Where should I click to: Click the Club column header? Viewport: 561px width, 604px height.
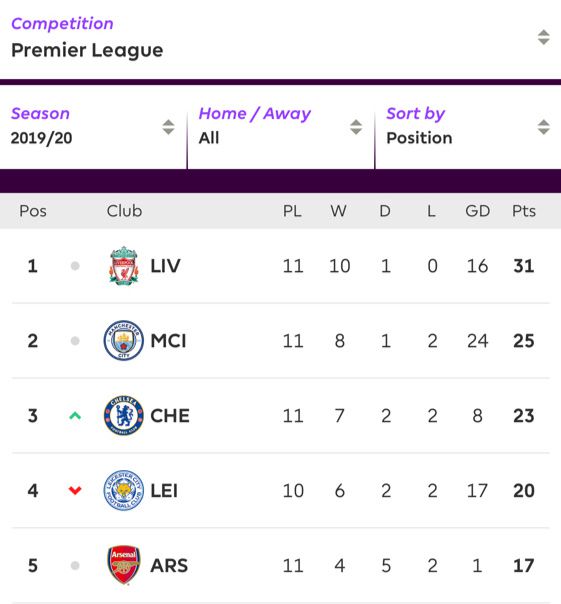coord(124,211)
